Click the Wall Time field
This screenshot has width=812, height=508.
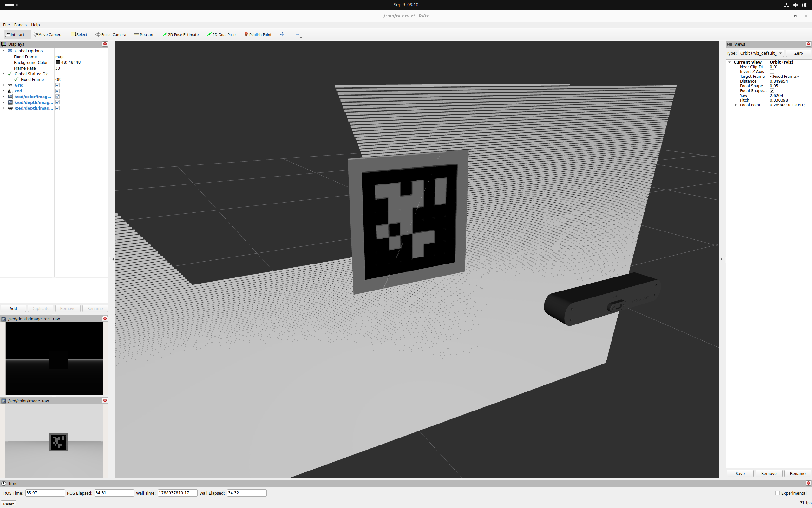[178, 493]
